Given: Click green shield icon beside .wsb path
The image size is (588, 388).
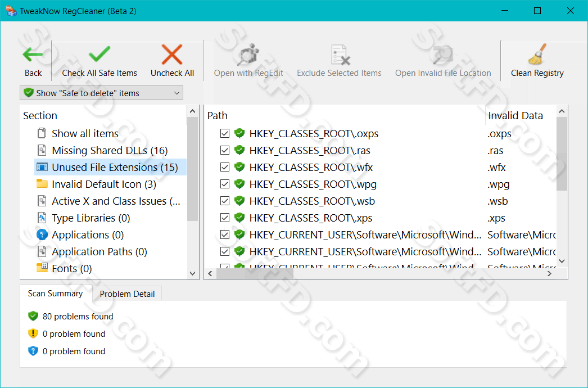Looking at the screenshot, I should point(239,201).
